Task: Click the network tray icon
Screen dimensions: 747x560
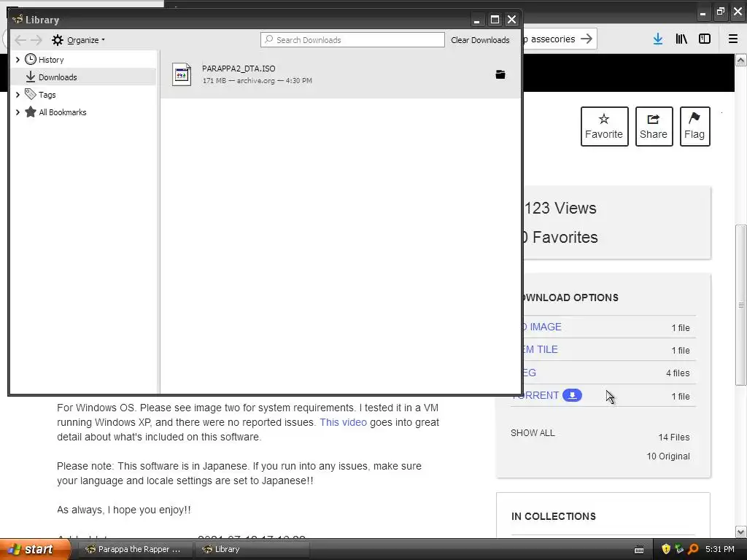Action: pyautogui.click(x=679, y=549)
